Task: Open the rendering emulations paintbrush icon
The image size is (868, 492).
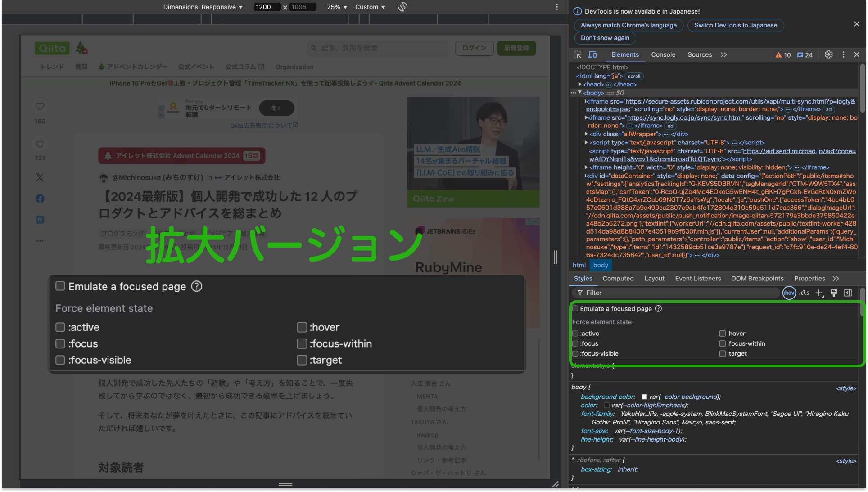Action: point(833,293)
